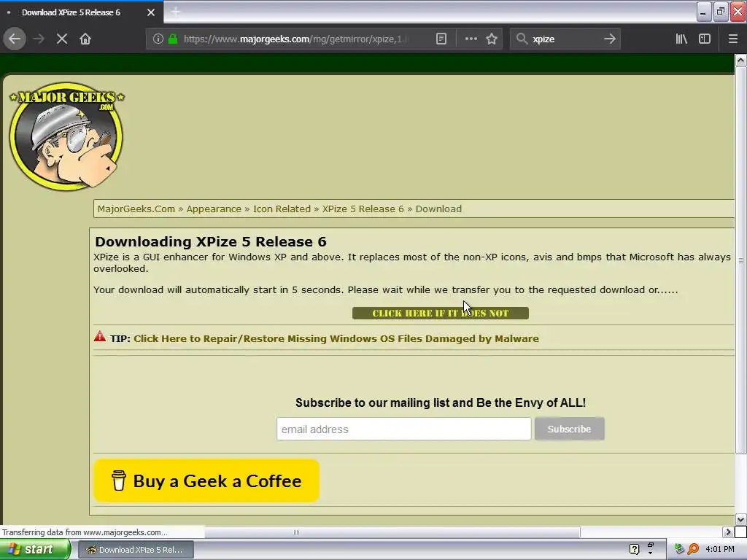Show site information via the info icon
This screenshot has width=747, height=560.
point(158,39)
